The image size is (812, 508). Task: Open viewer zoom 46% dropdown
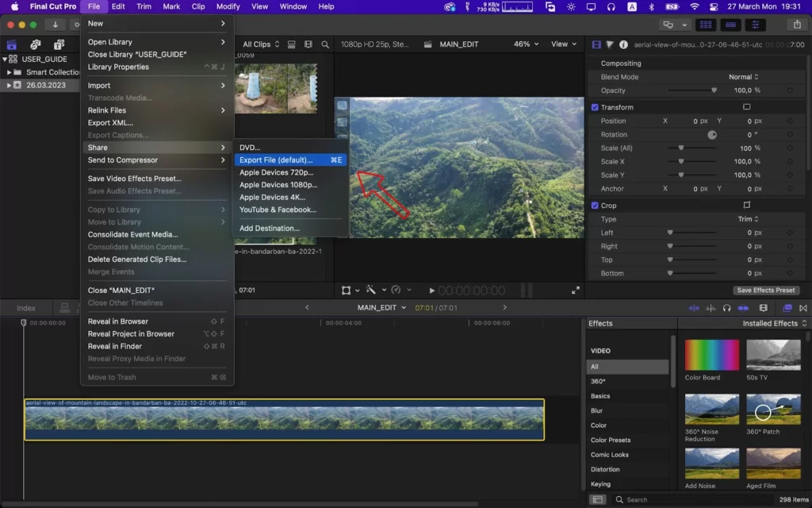click(526, 44)
